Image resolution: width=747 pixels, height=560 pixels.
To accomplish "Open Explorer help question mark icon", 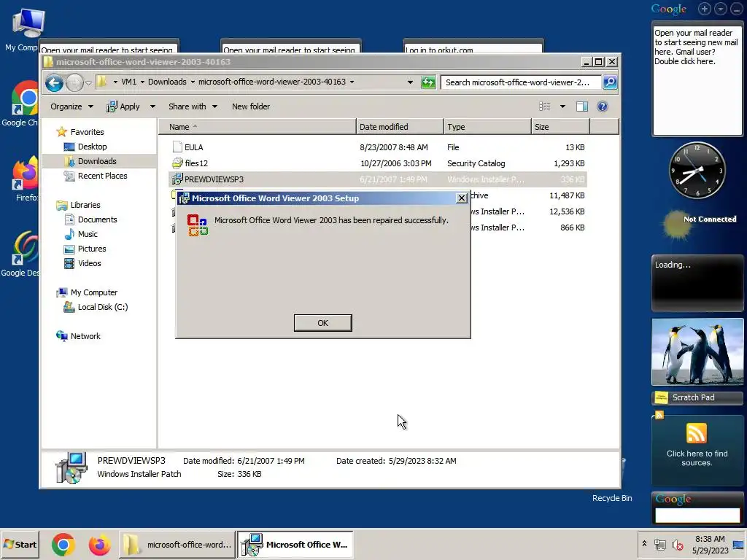I will coord(602,106).
